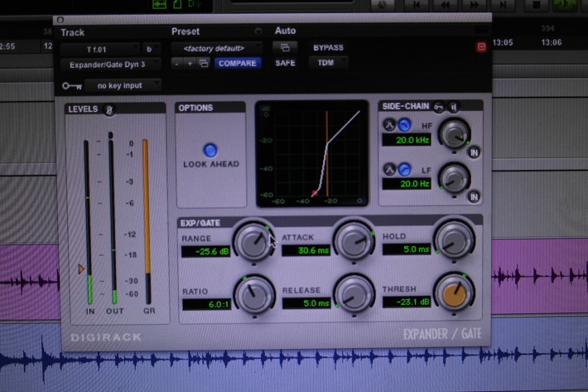Open the plug-in automation enable icon
588x392 pixels.
(x=285, y=47)
